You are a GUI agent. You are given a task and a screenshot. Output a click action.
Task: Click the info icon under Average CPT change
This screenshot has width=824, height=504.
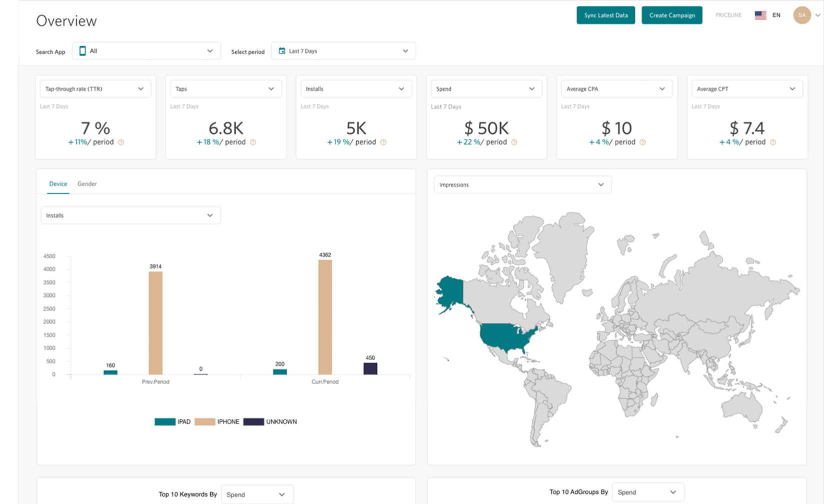click(x=773, y=142)
